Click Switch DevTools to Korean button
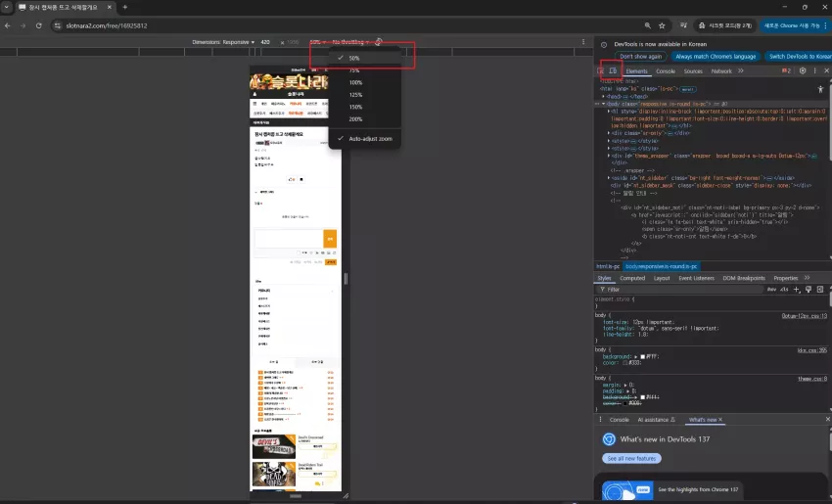Screen dimensions: 832x504 [x=799, y=56]
